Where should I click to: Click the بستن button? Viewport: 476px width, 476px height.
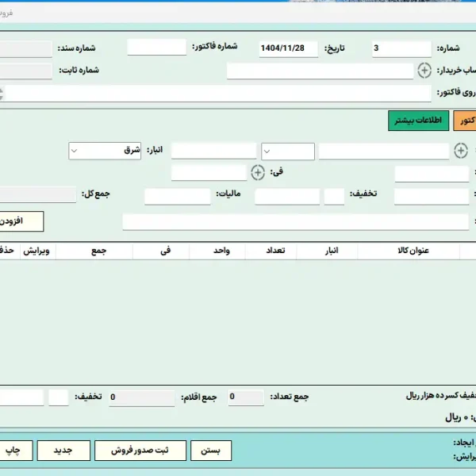click(x=211, y=451)
